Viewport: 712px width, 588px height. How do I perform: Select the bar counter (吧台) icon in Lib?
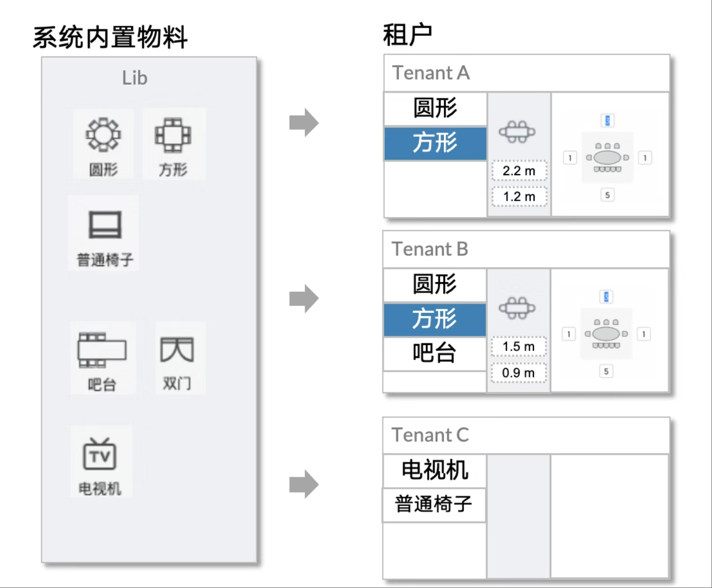click(103, 350)
